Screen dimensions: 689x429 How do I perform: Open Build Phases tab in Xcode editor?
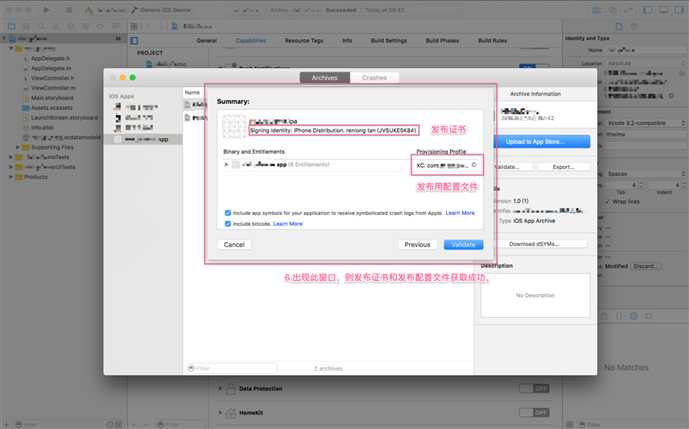click(x=442, y=40)
